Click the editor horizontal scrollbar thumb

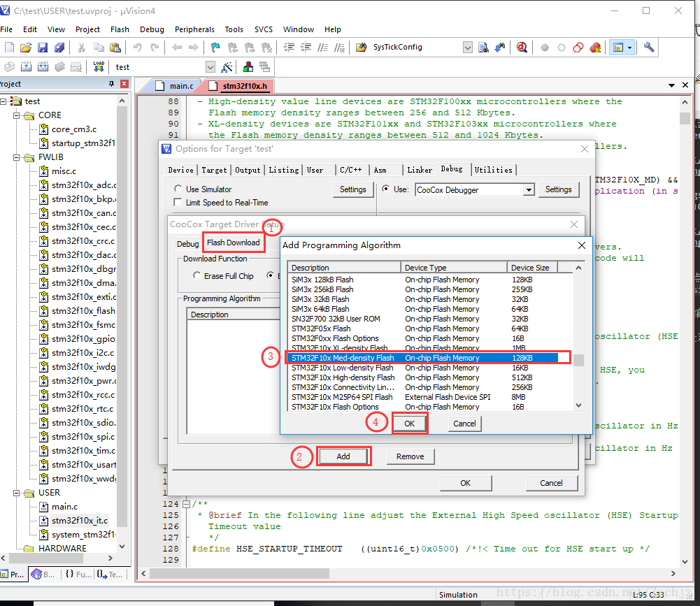tap(239, 573)
